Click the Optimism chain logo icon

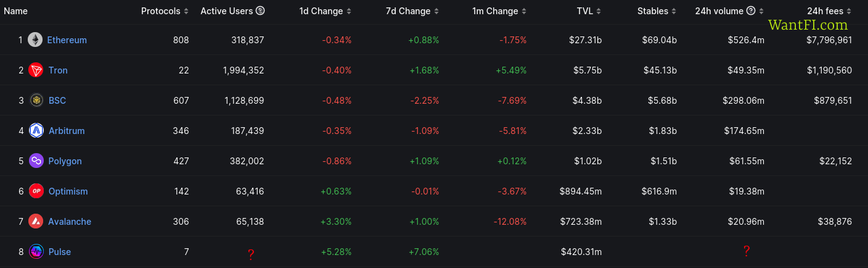click(36, 191)
